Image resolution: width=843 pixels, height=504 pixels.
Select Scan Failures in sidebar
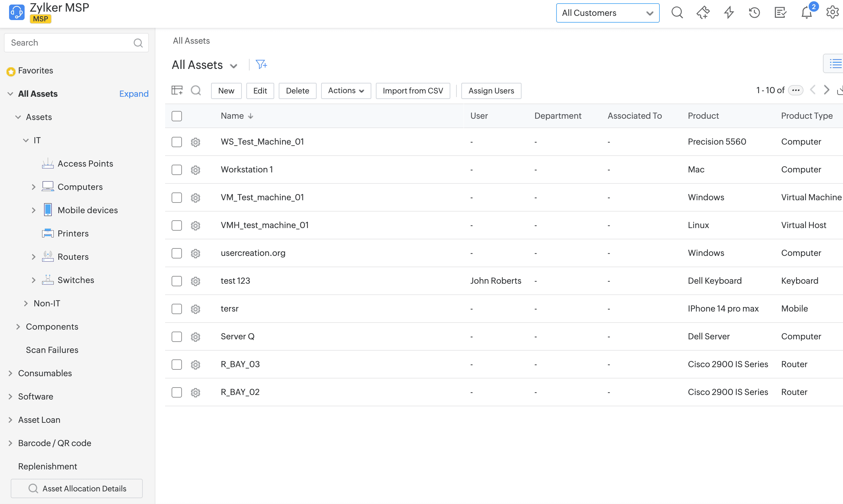(x=52, y=350)
